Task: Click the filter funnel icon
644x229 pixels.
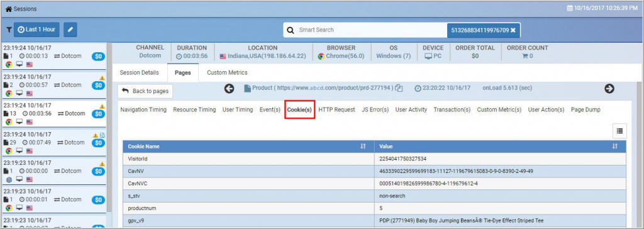Action: (x=9, y=30)
